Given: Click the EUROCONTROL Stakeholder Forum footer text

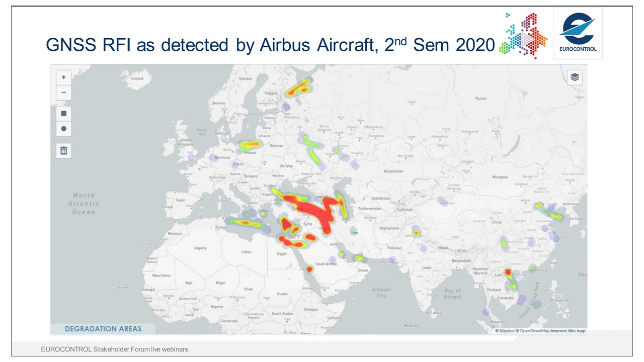Looking at the screenshot, I should pos(115,349).
